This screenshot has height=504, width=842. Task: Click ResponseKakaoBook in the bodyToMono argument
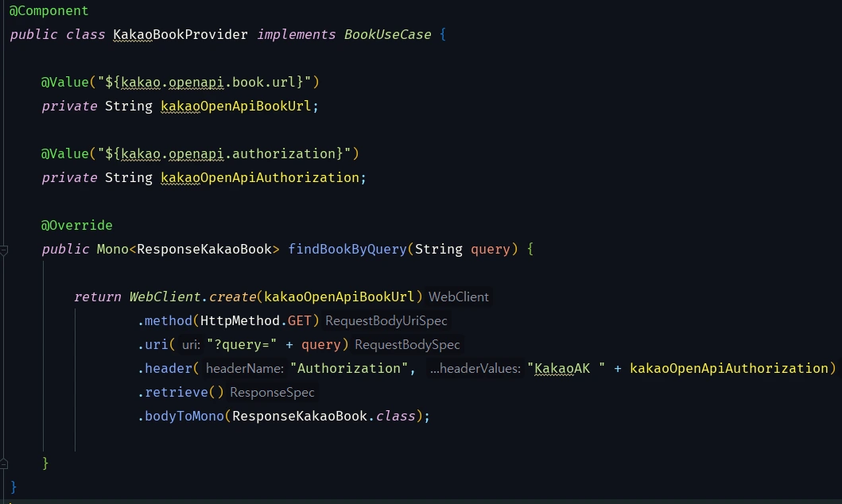point(300,417)
